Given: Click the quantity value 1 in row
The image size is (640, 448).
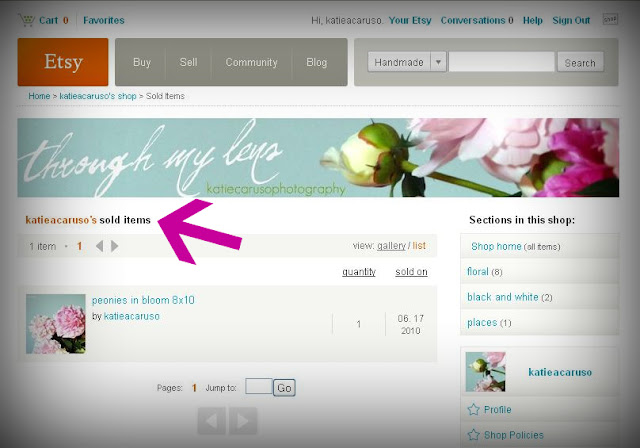Looking at the screenshot, I should coord(358,324).
